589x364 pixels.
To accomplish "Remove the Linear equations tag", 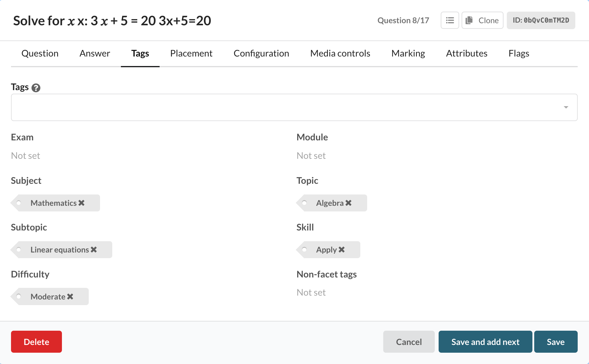I will click(x=94, y=250).
